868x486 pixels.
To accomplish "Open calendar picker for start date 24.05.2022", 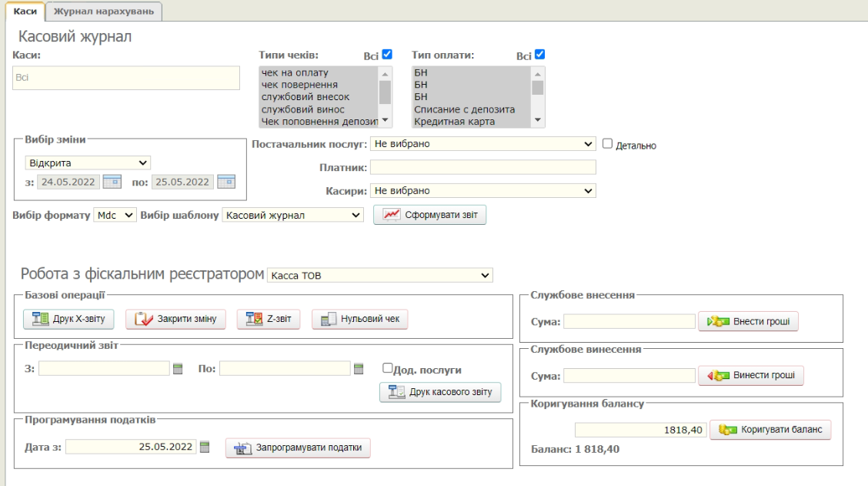I will (x=112, y=183).
